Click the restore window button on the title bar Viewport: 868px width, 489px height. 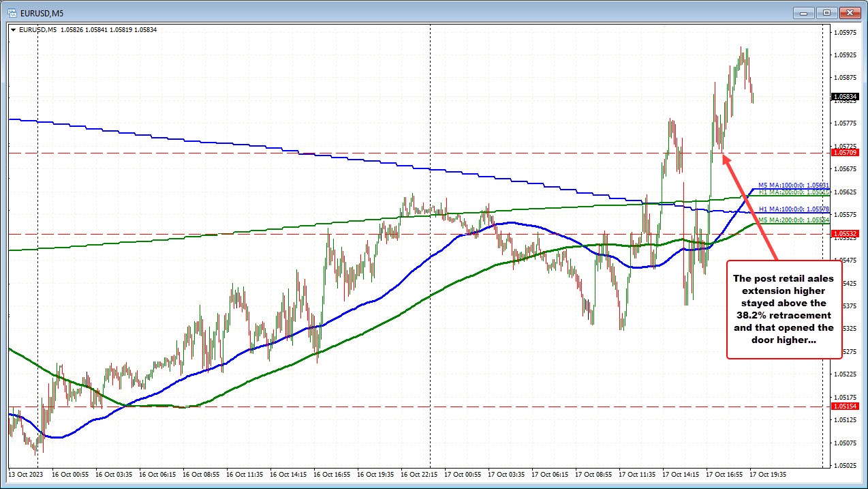pyautogui.click(x=826, y=12)
